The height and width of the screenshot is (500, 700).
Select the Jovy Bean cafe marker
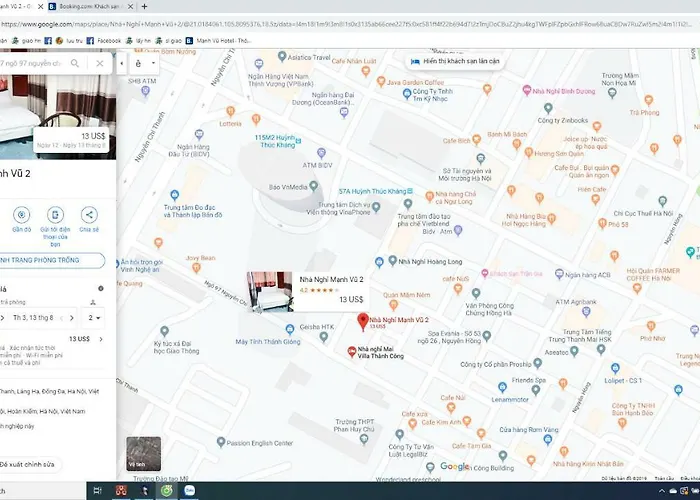pyautogui.click(x=196, y=267)
